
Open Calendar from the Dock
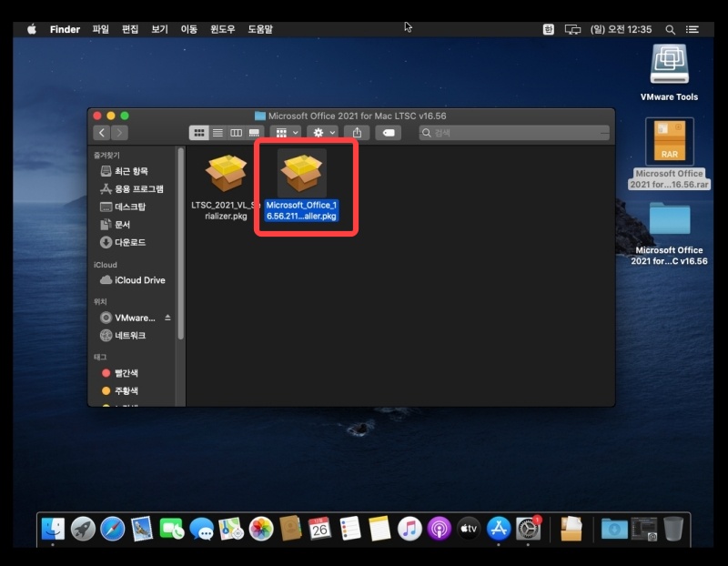click(x=320, y=529)
